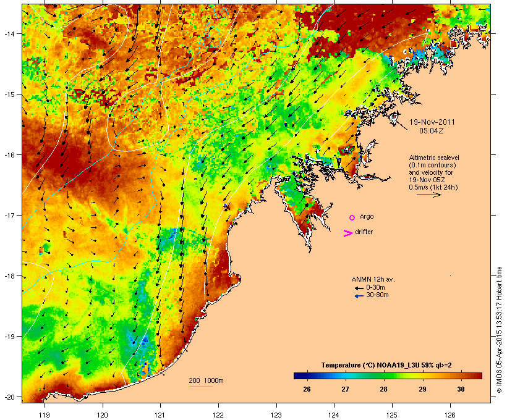Click the '28' colorbar tick value
Viewport: 507px width, 420px height.
pyautogui.click(x=384, y=389)
